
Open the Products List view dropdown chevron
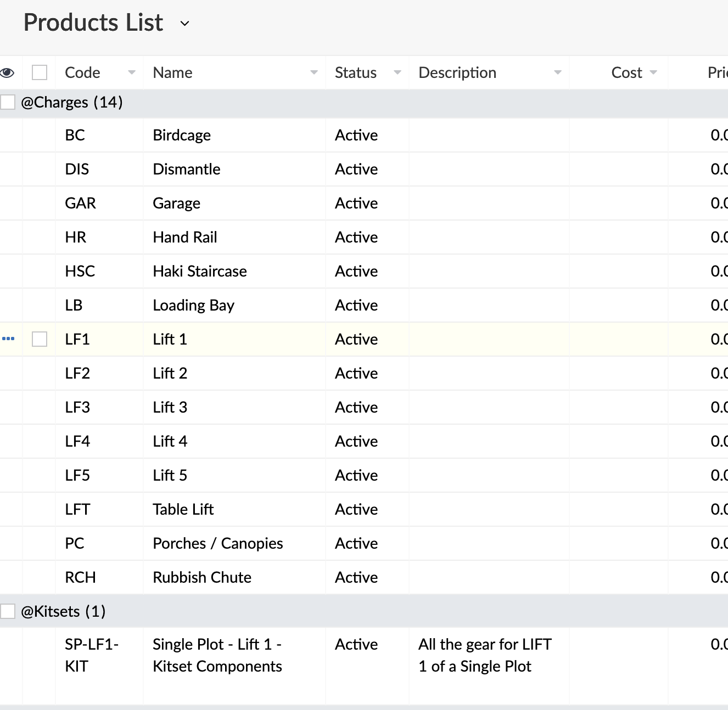coord(185,24)
